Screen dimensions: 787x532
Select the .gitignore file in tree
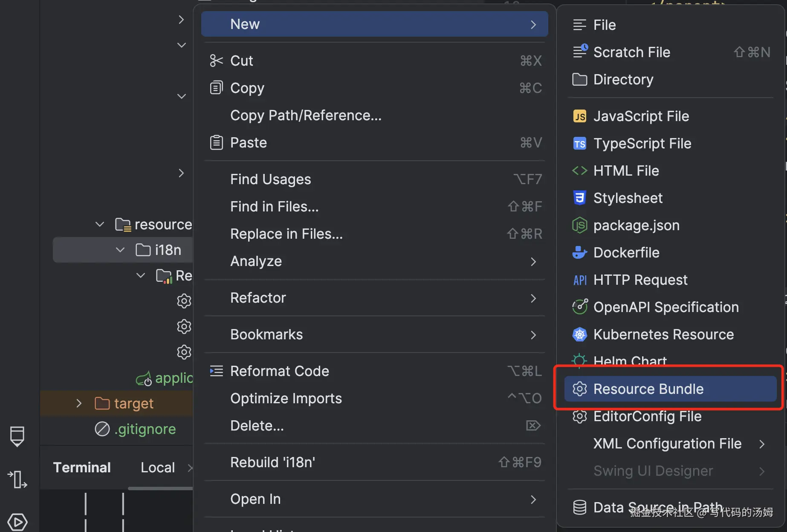pyautogui.click(x=145, y=429)
